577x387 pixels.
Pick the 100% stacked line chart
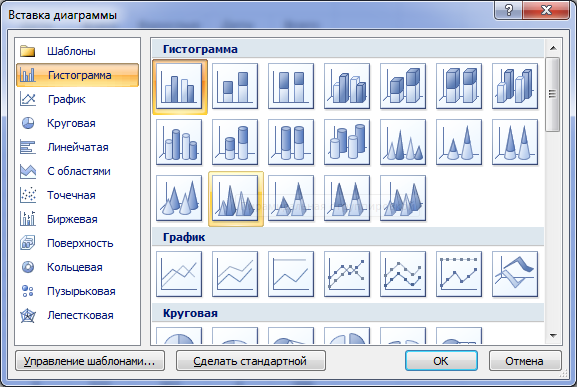point(291,274)
